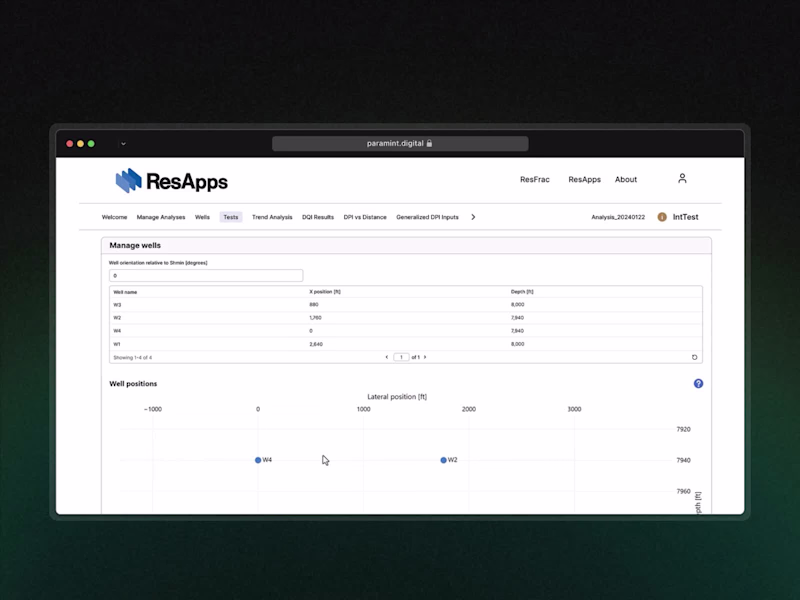
Task: Click the X position [ft] column header
Action: 325,292
